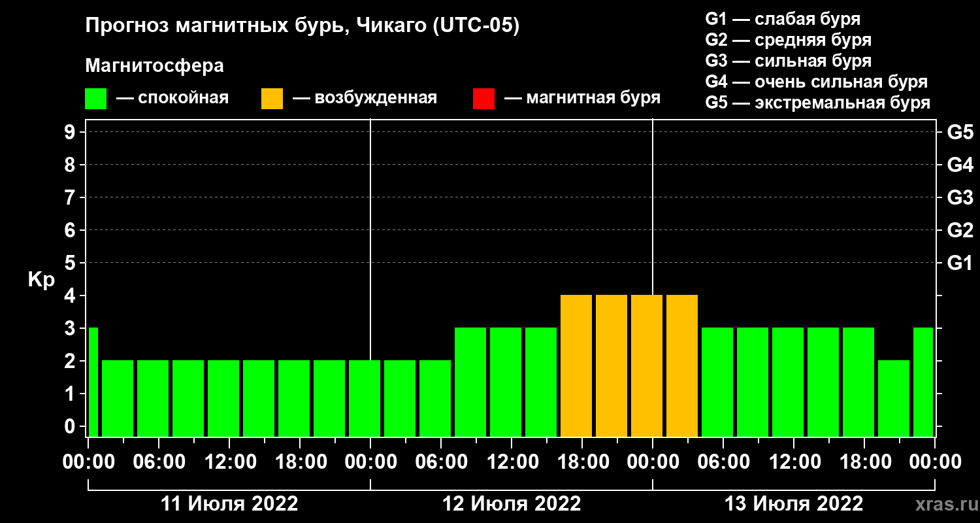Click the last green bar of 13 Июля

click(x=923, y=382)
